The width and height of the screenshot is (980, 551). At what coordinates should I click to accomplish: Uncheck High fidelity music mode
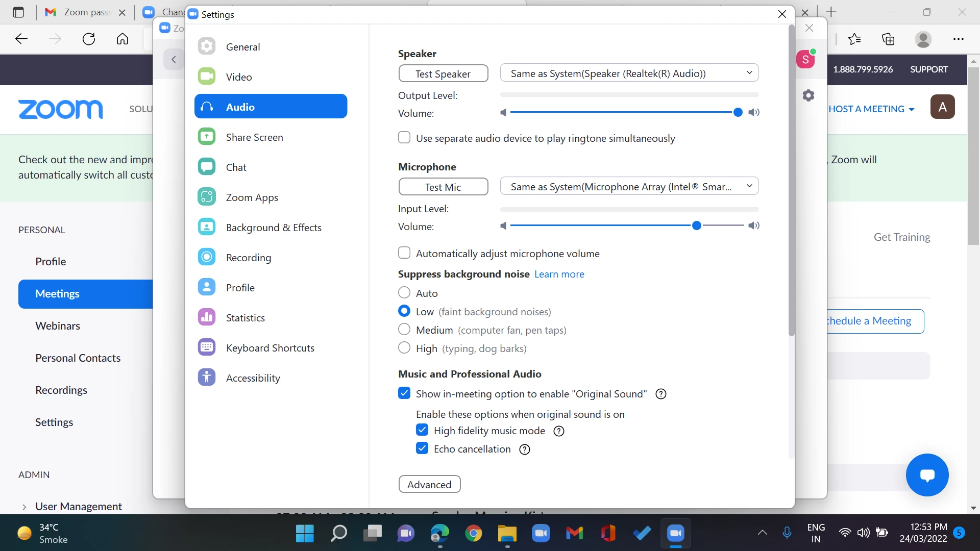click(x=422, y=430)
